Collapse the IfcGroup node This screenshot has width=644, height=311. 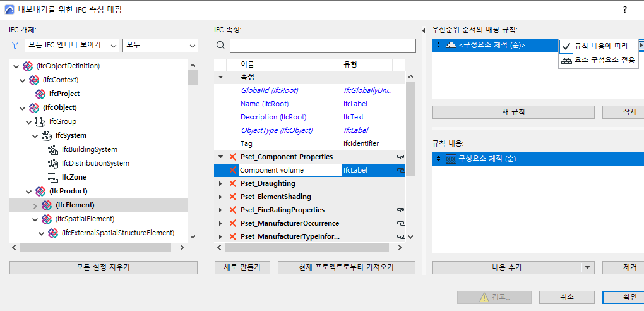[x=29, y=122]
